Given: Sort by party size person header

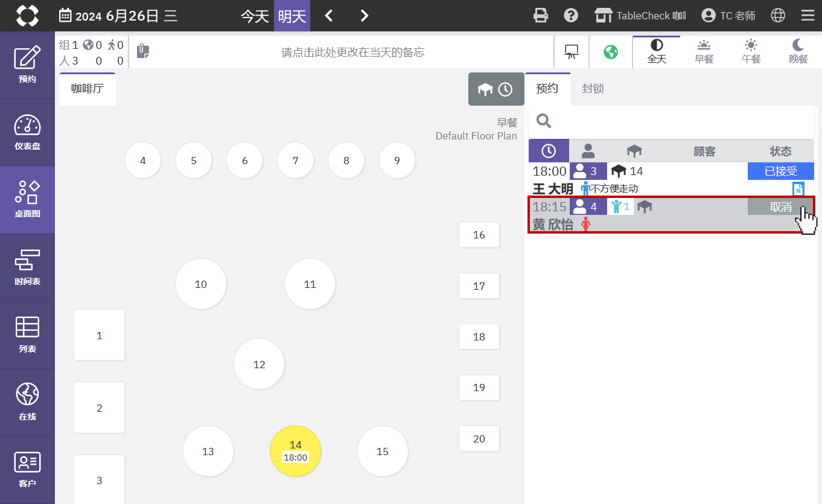Looking at the screenshot, I should 588,151.
